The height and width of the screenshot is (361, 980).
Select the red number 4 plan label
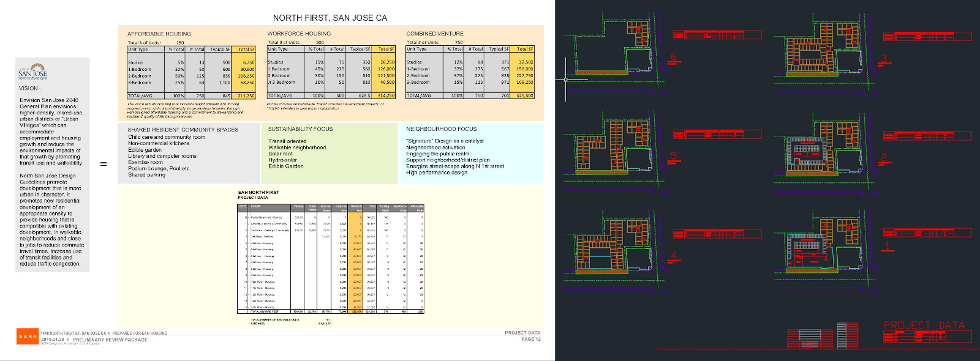tap(674, 256)
